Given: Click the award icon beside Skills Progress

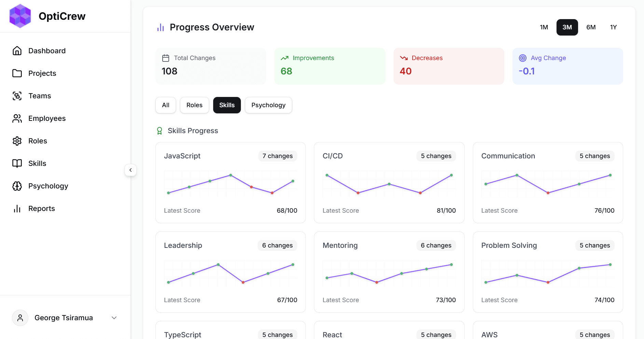Looking at the screenshot, I should (160, 130).
